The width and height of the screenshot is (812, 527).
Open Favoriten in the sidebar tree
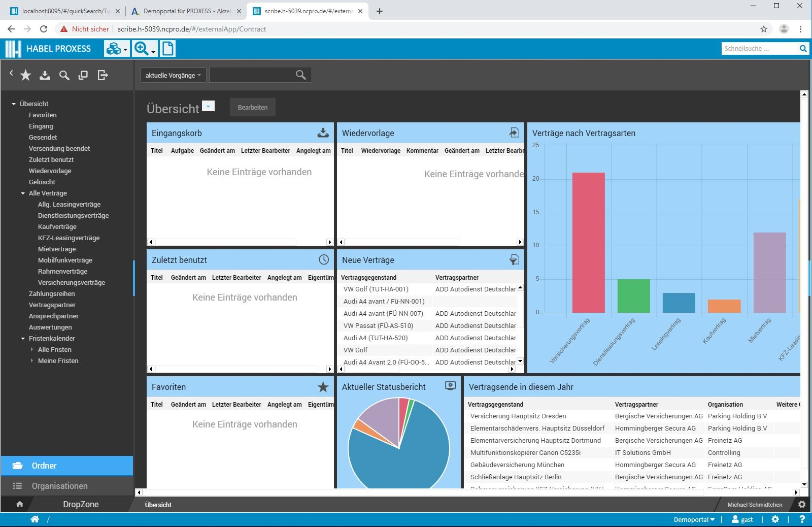pyautogui.click(x=43, y=115)
